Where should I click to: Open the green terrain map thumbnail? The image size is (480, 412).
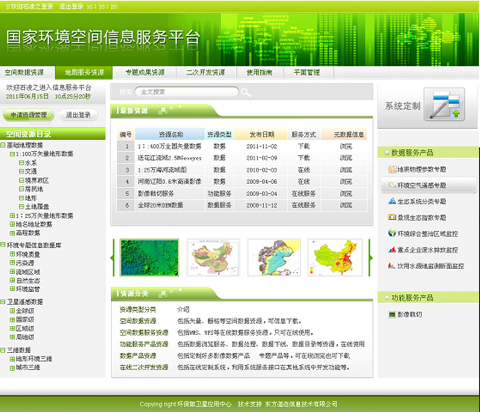[149, 257]
